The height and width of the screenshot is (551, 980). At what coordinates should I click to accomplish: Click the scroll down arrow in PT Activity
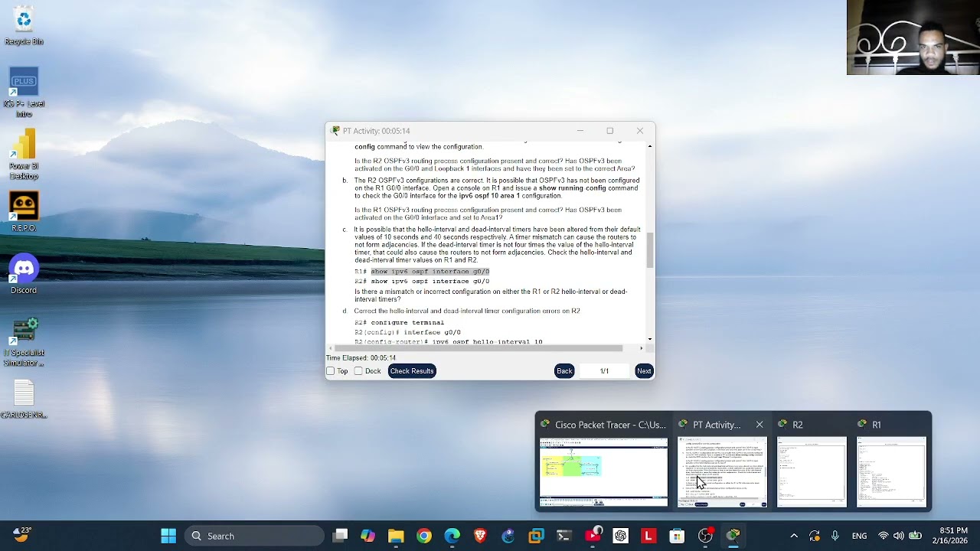pos(650,339)
